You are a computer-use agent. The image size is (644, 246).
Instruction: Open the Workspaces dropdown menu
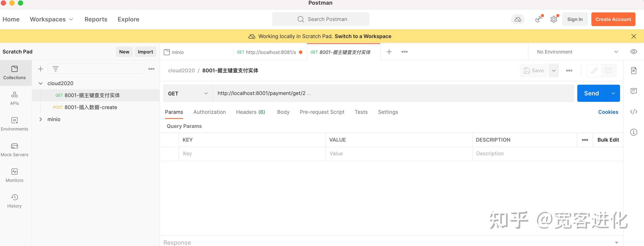click(x=52, y=19)
